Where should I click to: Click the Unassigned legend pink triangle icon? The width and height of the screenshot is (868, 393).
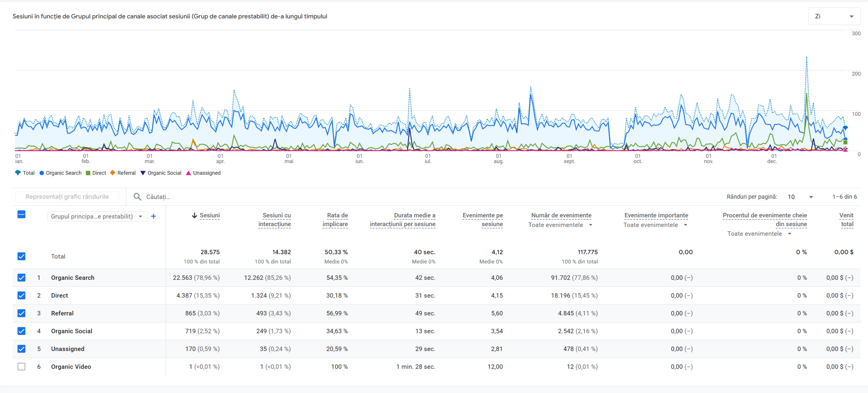click(188, 173)
